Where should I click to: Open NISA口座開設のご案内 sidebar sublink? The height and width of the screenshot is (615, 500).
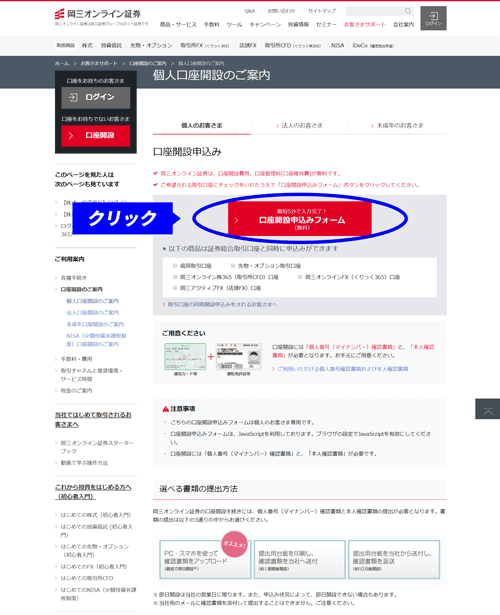96,340
